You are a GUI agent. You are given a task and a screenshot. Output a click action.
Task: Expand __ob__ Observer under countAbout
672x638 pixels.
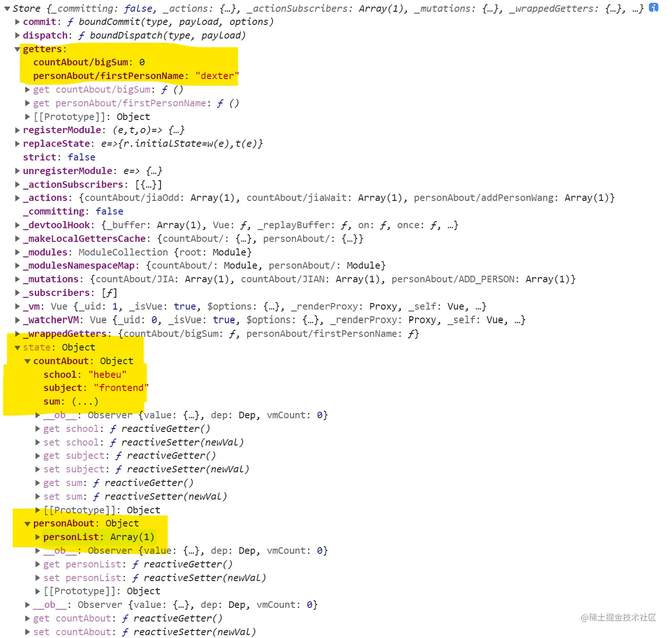pyautogui.click(x=38, y=415)
